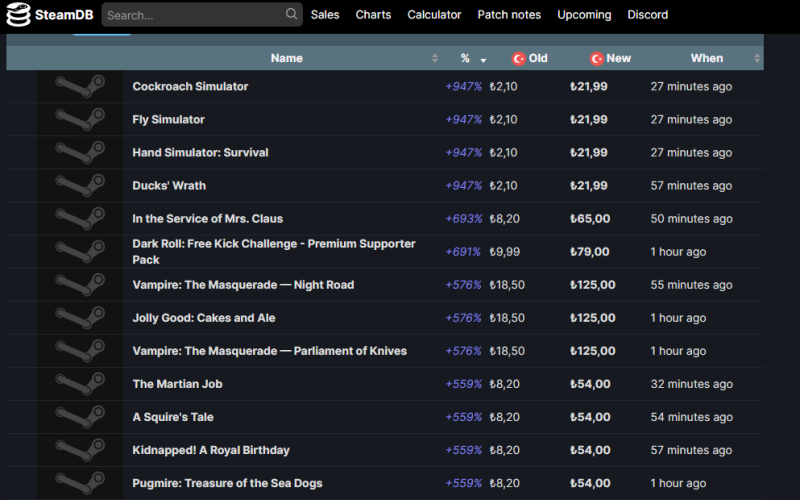Click the Steam icon beside The Martian Job
The height and width of the screenshot is (500, 800).
(80, 384)
